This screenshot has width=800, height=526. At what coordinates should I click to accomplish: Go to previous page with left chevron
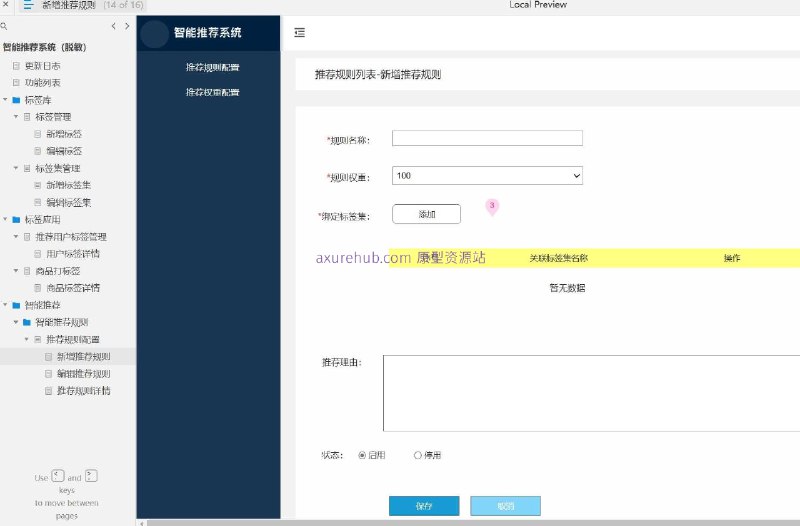[x=113, y=26]
